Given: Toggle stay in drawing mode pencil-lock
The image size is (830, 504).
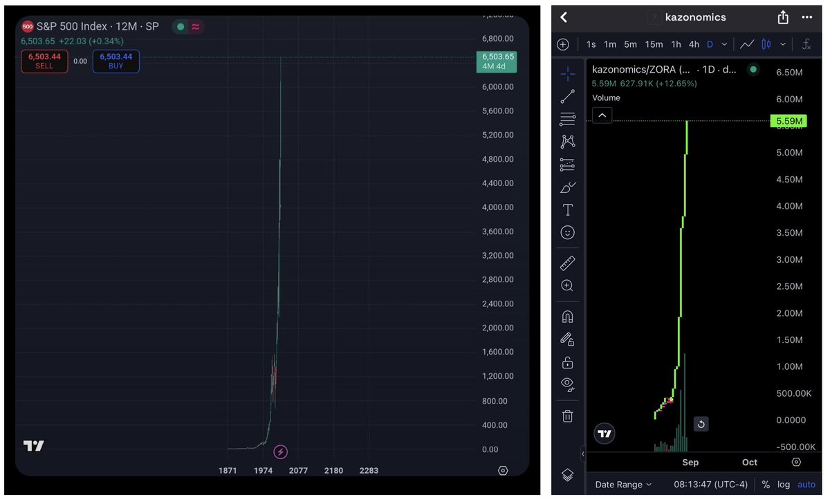Looking at the screenshot, I should pyautogui.click(x=567, y=339).
